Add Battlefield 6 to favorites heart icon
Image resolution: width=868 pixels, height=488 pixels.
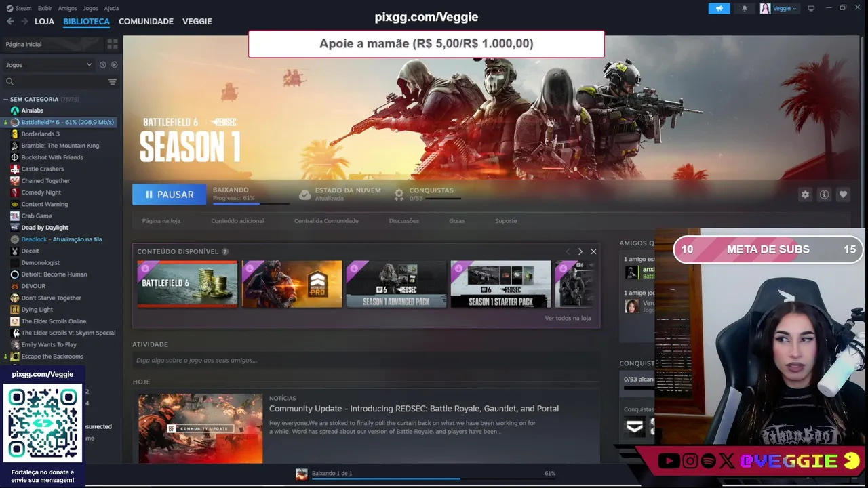[843, 195]
